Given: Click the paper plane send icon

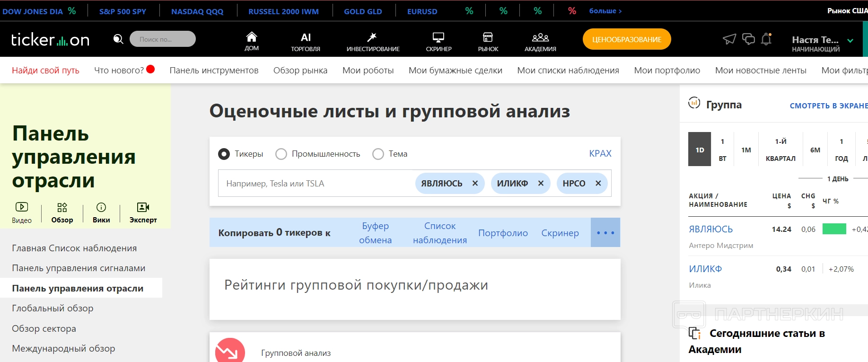Looking at the screenshot, I should pos(729,39).
